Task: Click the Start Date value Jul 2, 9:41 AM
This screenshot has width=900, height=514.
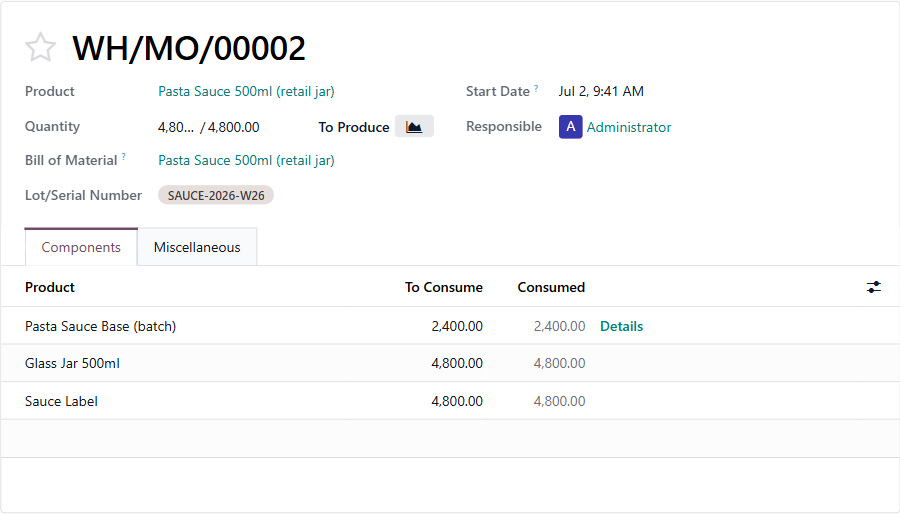Action: tap(601, 91)
